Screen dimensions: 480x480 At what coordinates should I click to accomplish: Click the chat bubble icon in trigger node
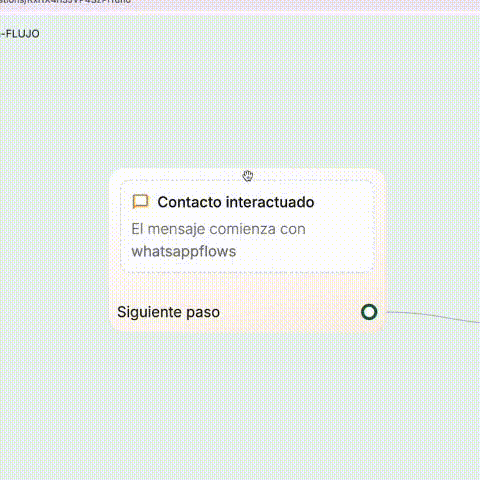(x=140, y=201)
